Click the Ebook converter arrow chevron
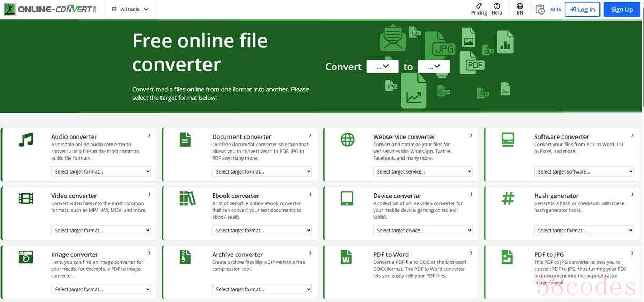This screenshot has width=644, height=302. (x=310, y=194)
